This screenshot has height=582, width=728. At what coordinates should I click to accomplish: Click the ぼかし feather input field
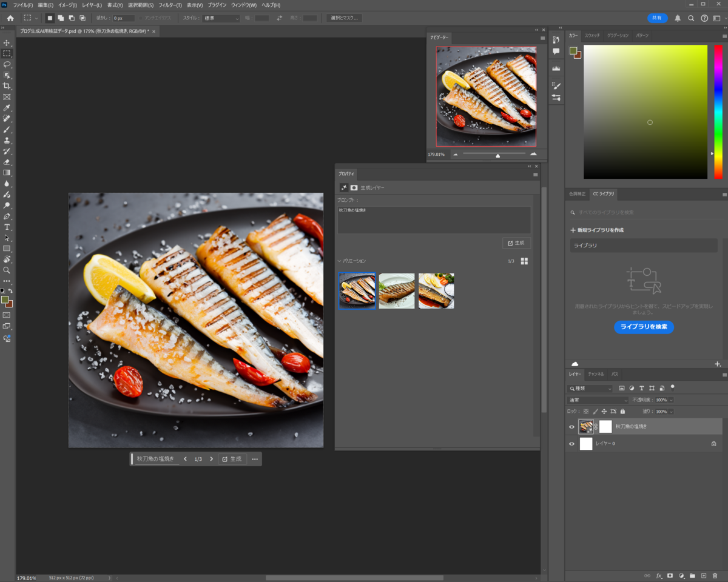(x=124, y=18)
